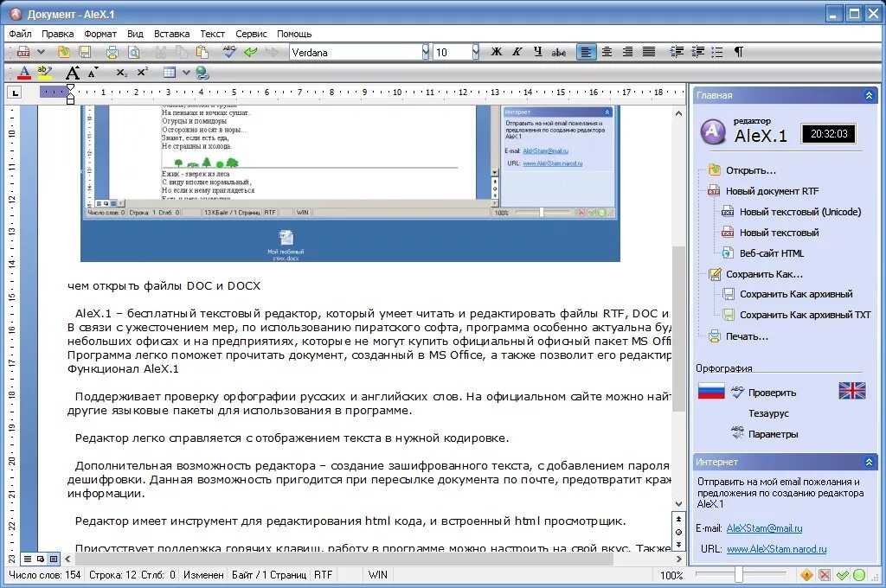Click the vertical scrollbar down arrow
The height and width of the screenshot is (588, 886).
[x=678, y=504]
